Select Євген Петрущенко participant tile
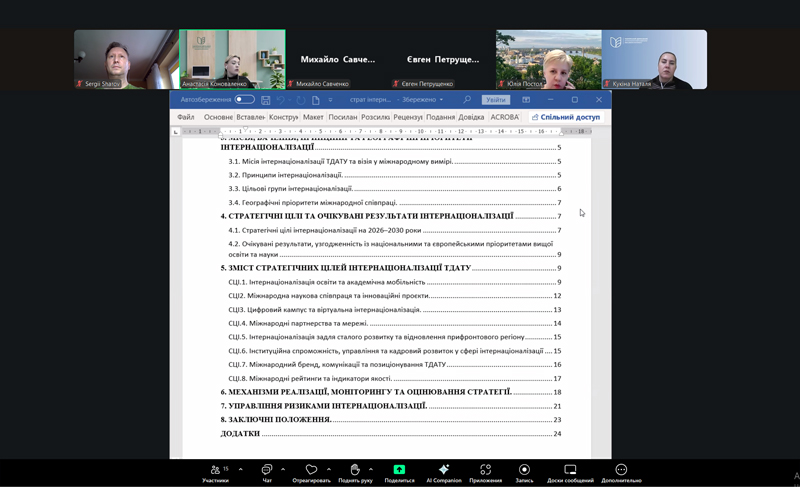Image resolution: width=800 pixels, height=487 pixels. 443,59
